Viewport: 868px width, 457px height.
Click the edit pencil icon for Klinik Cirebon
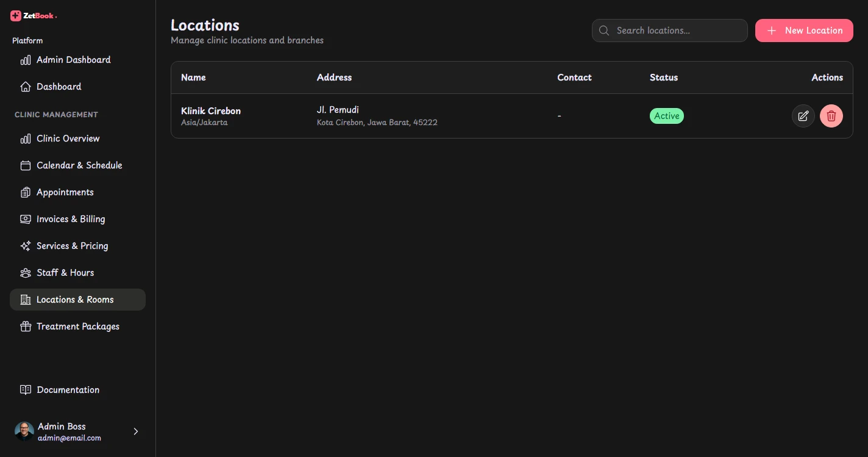803,116
